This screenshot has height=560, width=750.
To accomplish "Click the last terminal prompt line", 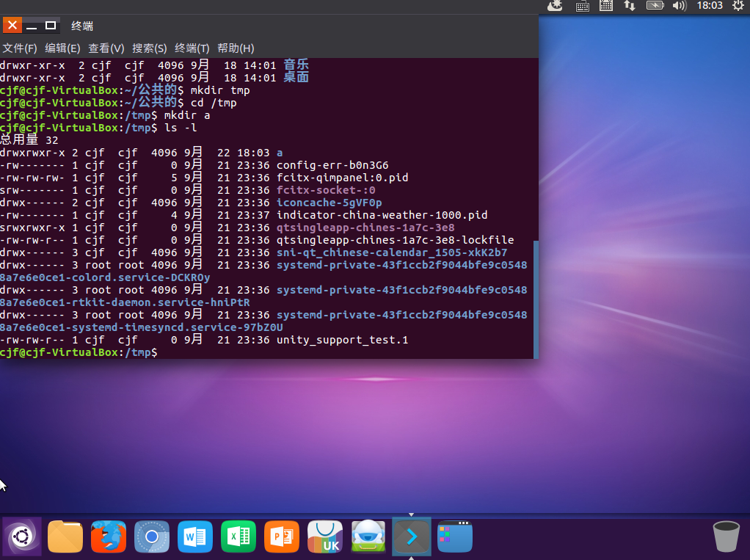I will coord(79,352).
